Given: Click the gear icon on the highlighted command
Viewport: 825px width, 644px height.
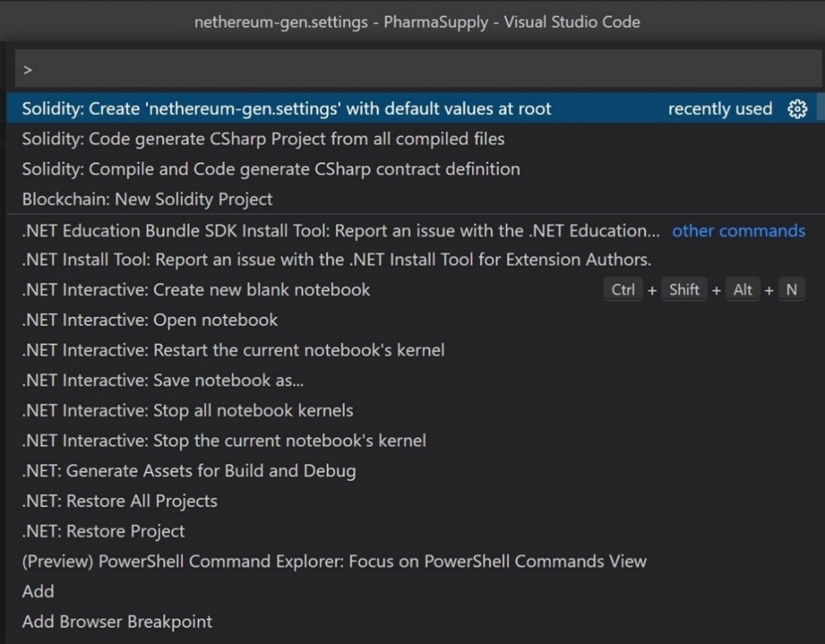Looking at the screenshot, I should pyautogui.click(x=796, y=109).
